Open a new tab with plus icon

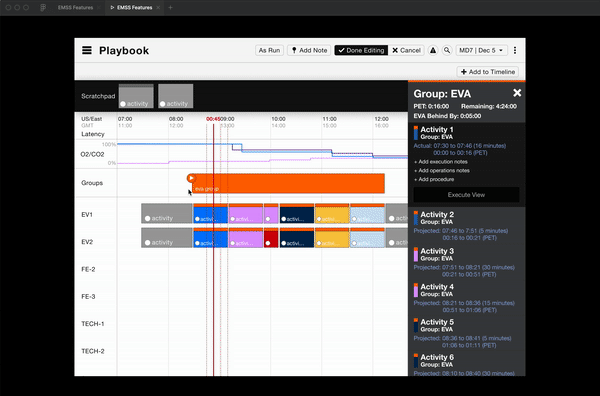tap(170, 7)
